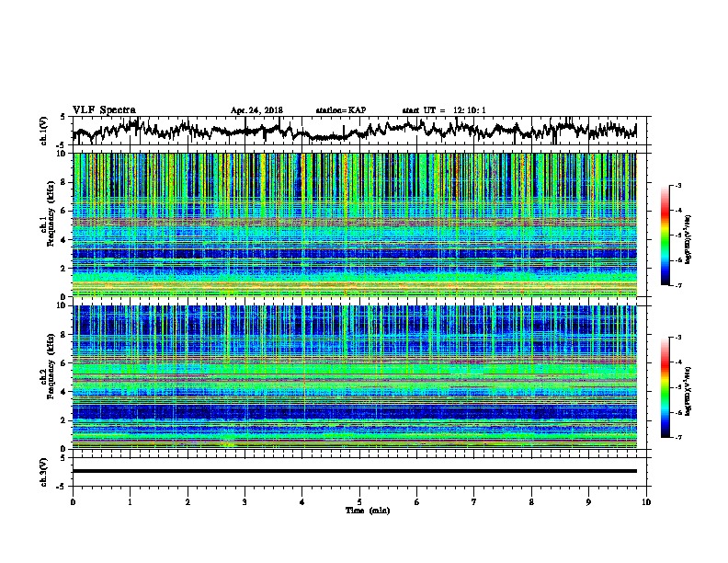Select the "ch.1(V)" axis label
Screen dimensions: 728x563
[x=44, y=131]
